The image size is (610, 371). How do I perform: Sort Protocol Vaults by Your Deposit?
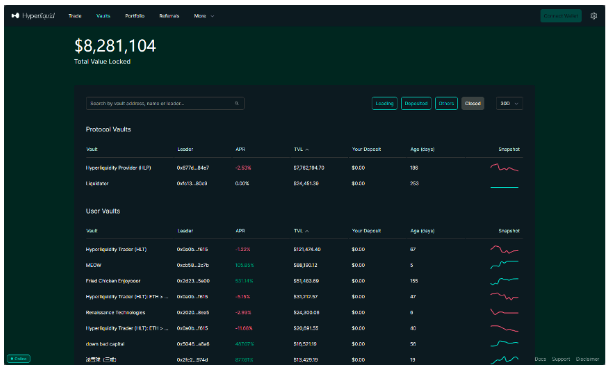click(x=366, y=149)
